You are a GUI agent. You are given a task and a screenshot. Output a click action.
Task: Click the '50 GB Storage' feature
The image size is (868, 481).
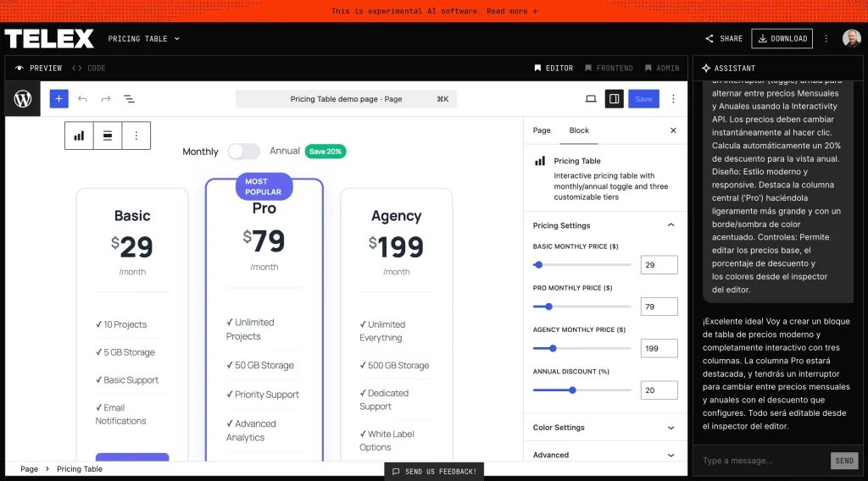coord(260,366)
